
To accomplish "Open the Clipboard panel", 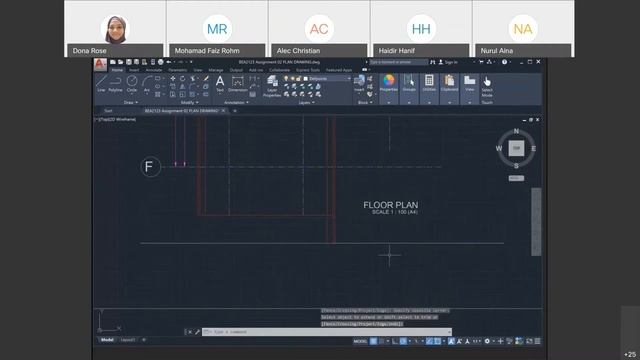I will click(449, 83).
